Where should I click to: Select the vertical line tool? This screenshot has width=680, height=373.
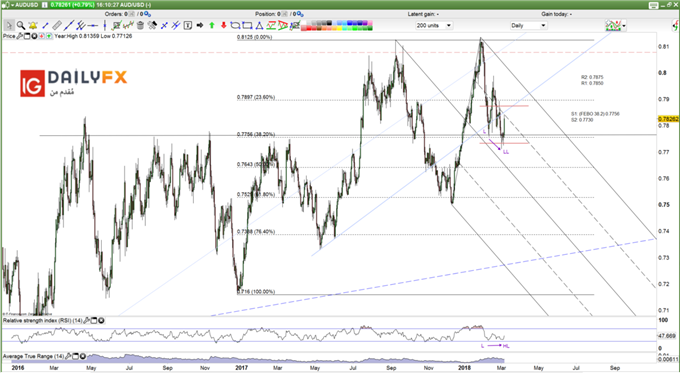105,26
